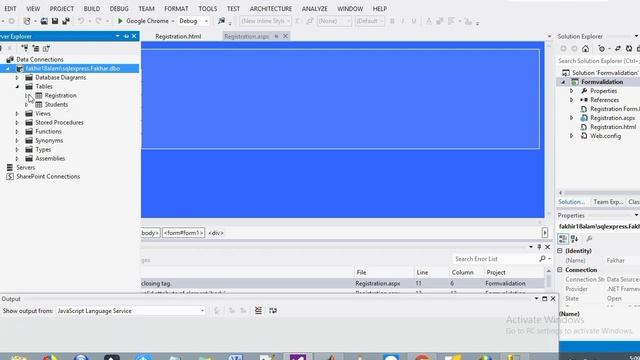The height and width of the screenshot is (360, 640).
Task: Select SharePoint Connections in Server Explorer
Action: coord(48,176)
